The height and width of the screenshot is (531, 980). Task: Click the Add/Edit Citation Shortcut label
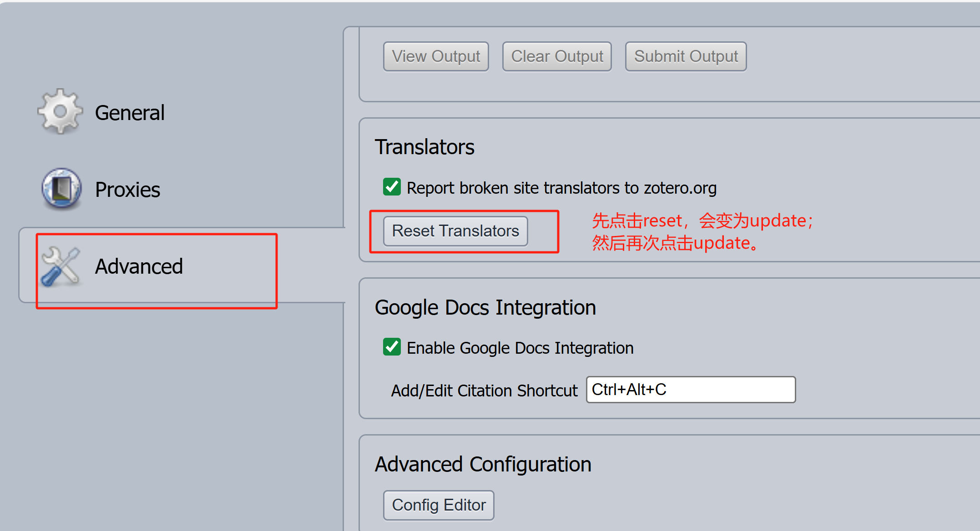pos(484,391)
